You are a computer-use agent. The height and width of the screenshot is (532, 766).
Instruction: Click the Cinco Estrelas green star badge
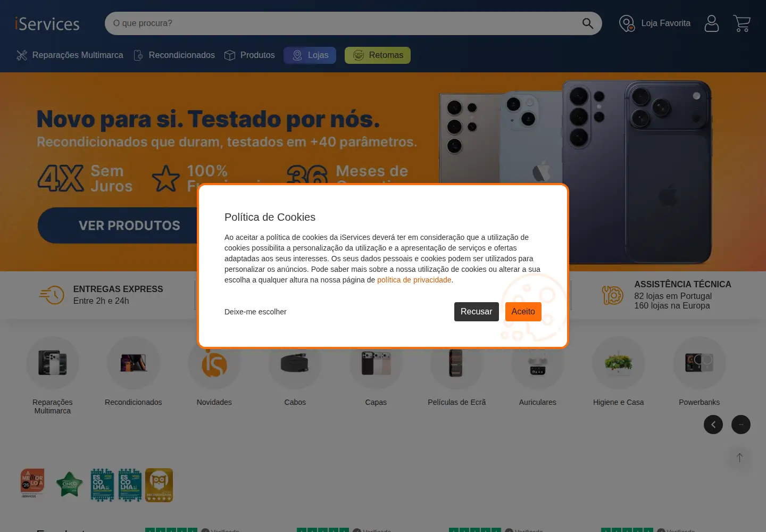click(70, 484)
